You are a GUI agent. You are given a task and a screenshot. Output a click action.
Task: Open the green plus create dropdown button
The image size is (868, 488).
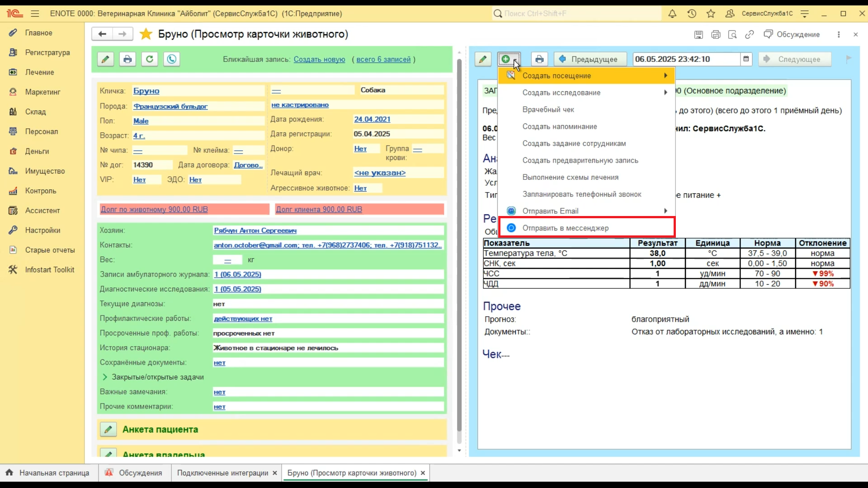pos(509,59)
